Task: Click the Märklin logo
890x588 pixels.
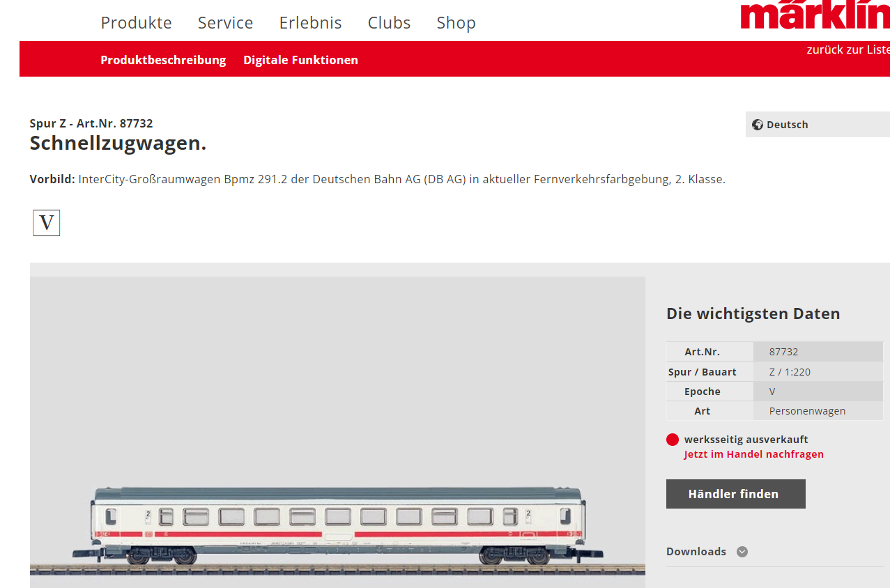Action: (x=815, y=15)
